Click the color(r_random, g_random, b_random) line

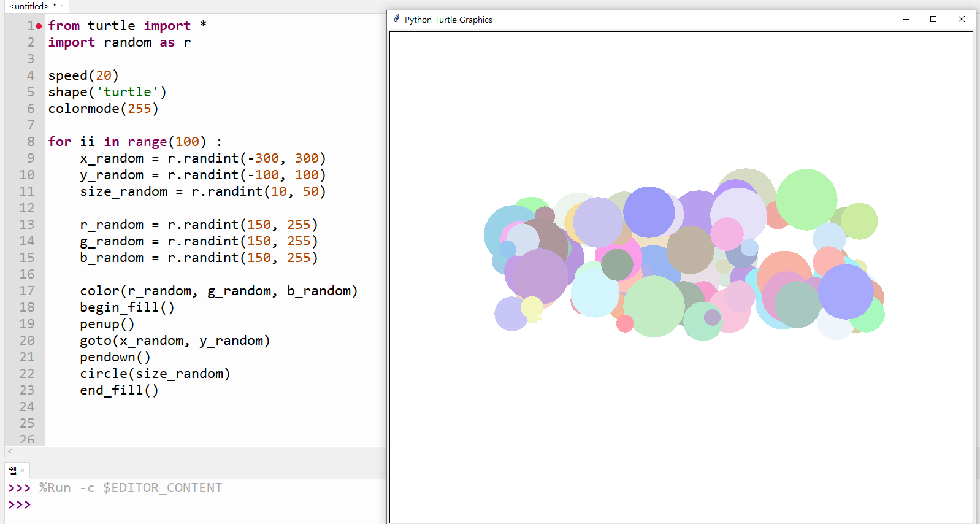click(219, 291)
